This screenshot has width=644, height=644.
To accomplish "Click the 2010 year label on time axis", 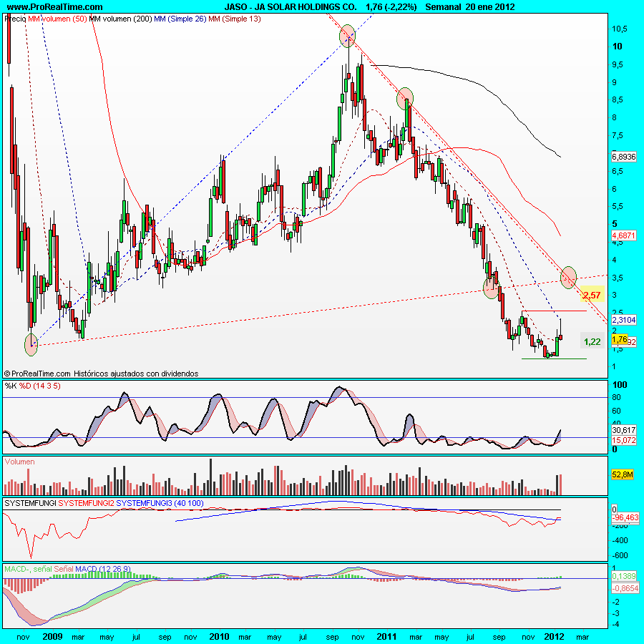I will 219,637.
